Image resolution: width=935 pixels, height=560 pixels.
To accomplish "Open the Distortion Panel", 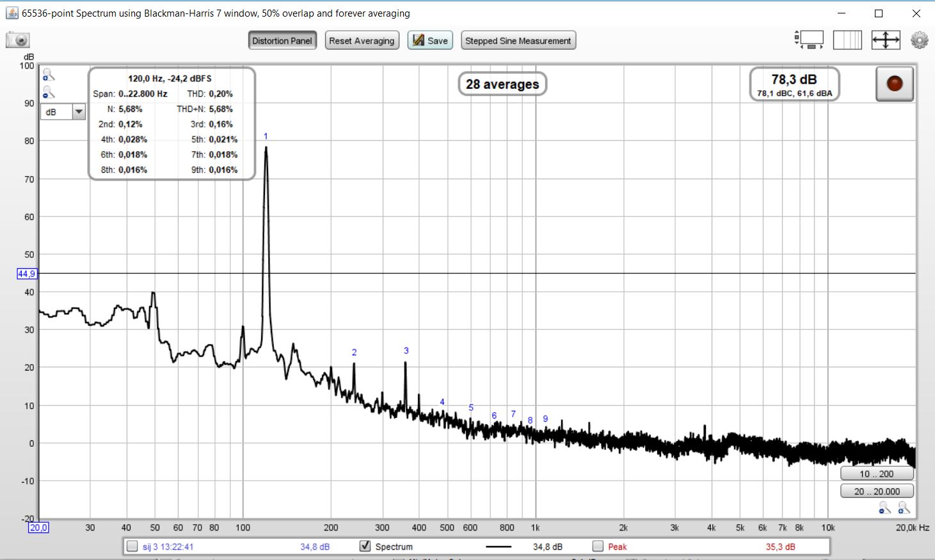I will [282, 40].
